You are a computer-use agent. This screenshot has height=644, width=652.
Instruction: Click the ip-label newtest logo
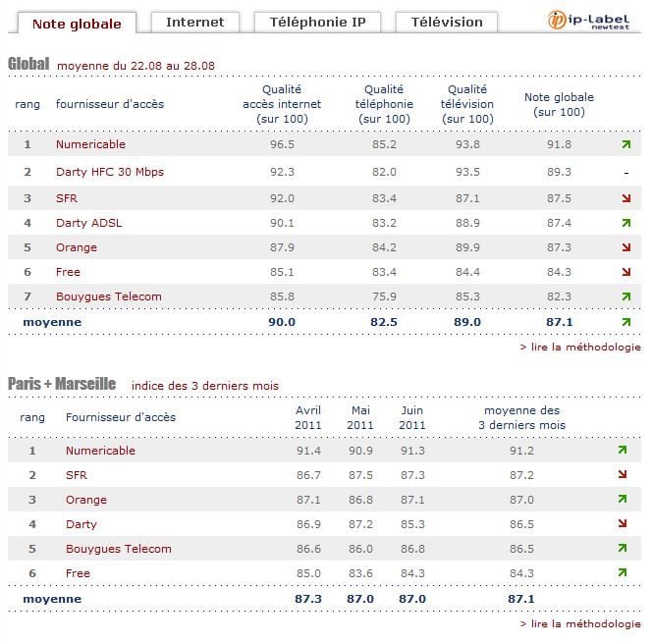pos(592,22)
